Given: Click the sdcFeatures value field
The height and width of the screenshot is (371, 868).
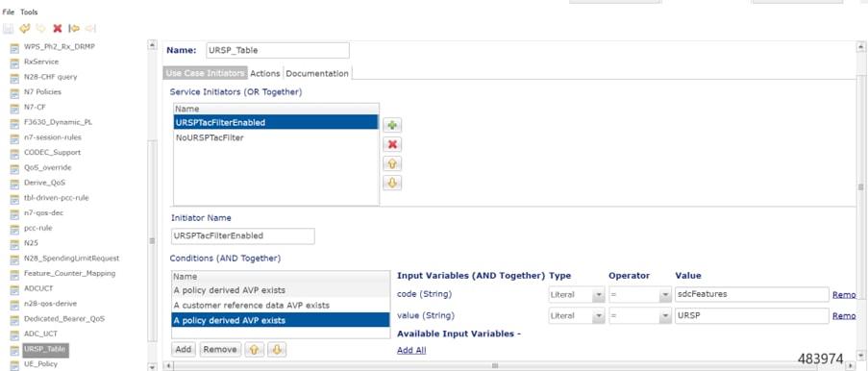Looking at the screenshot, I should point(751,294).
